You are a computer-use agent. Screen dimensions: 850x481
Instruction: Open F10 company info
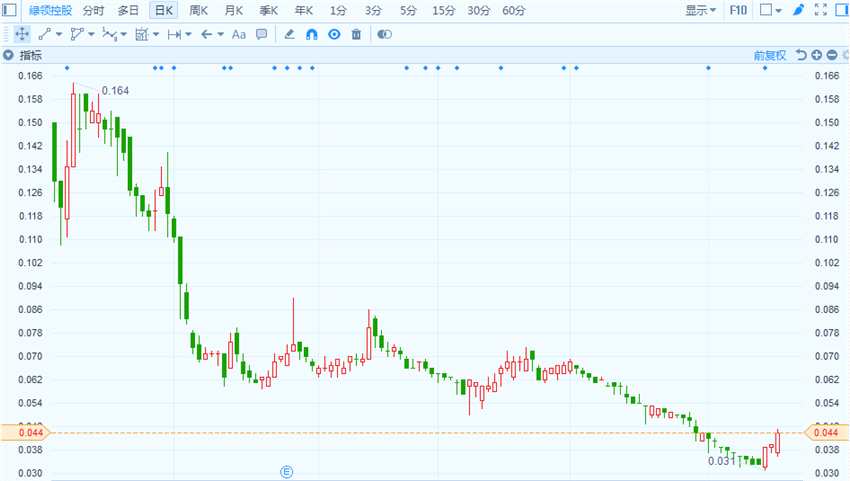click(738, 10)
